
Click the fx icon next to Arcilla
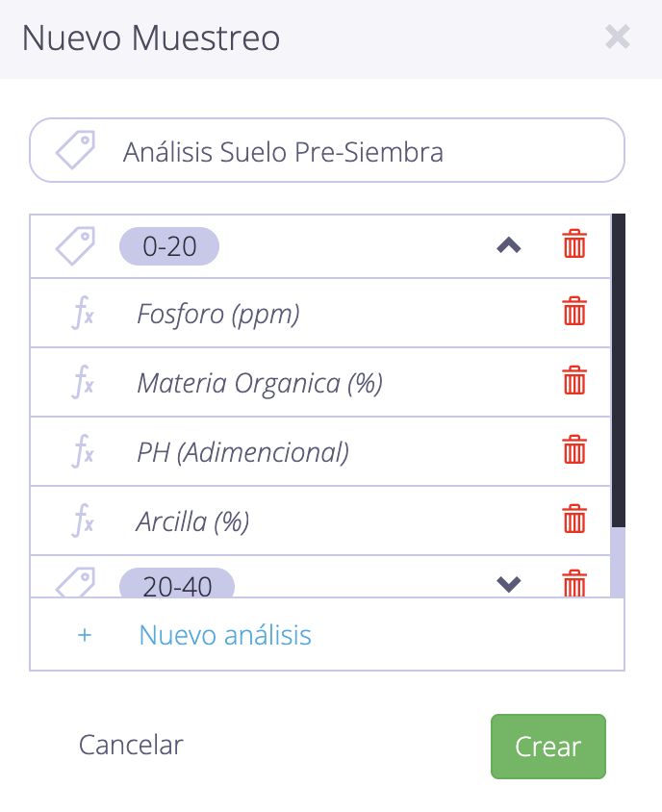pos(83,520)
